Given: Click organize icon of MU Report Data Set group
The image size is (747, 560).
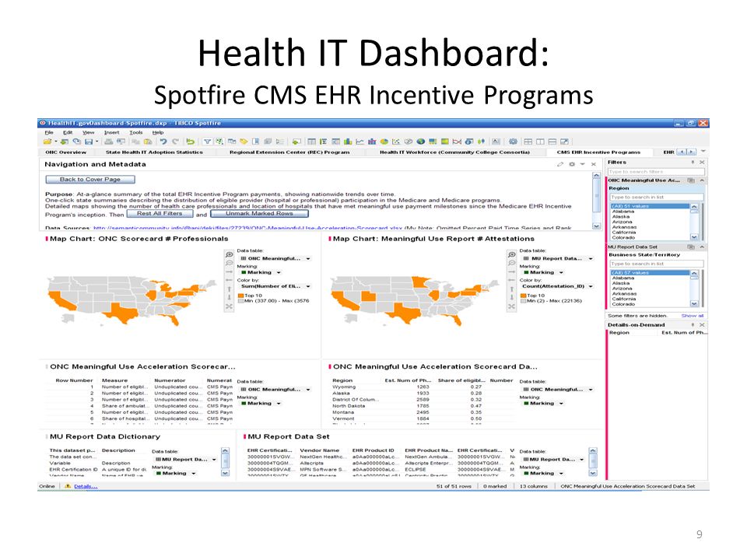Looking at the screenshot, I should pyautogui.click(x=691, y=247).
